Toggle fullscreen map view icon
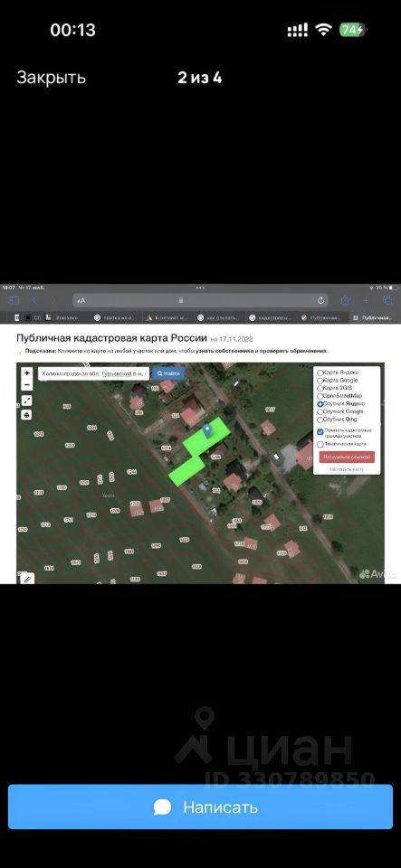 click(x=26, y=401)
